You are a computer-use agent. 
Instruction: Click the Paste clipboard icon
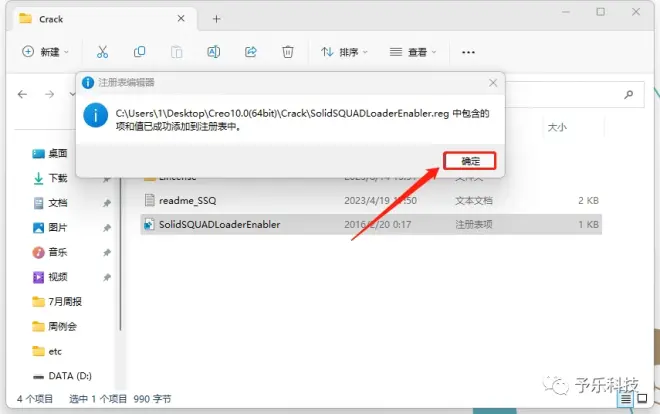pyautogui.click(x=176, y=52)
